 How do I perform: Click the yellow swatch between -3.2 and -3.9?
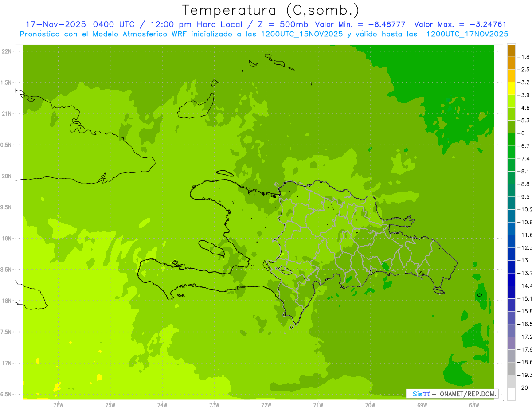click(x=511, y=89)
